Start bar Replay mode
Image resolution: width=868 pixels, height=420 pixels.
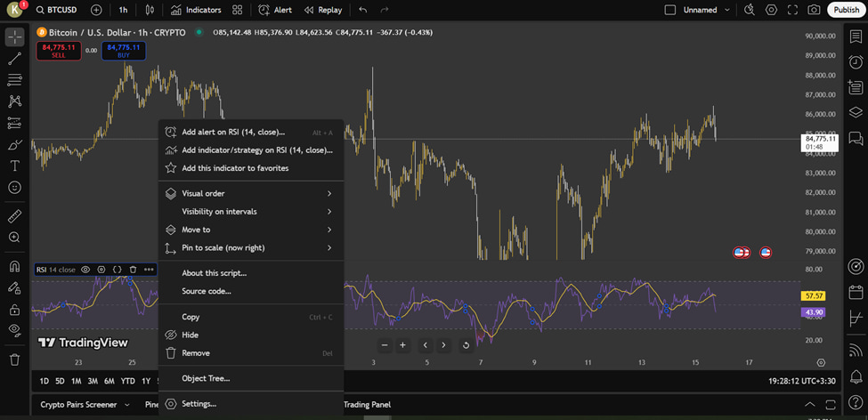pos(323,10)
